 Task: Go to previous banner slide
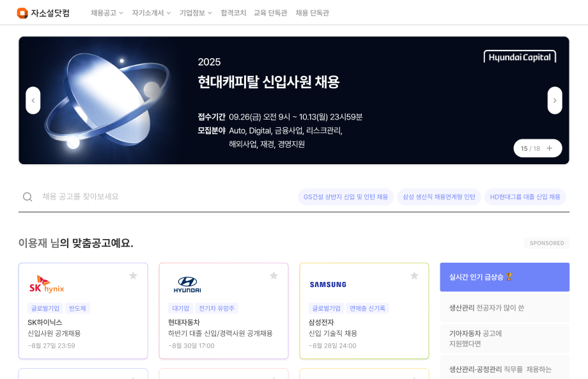[33, 100]
